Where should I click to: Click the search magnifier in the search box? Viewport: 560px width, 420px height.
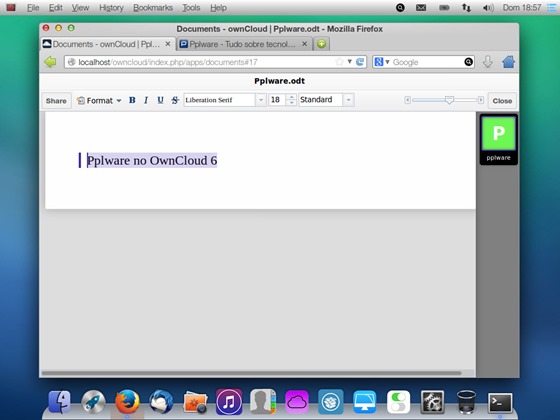pyautogui.click(x=469, y=62)
